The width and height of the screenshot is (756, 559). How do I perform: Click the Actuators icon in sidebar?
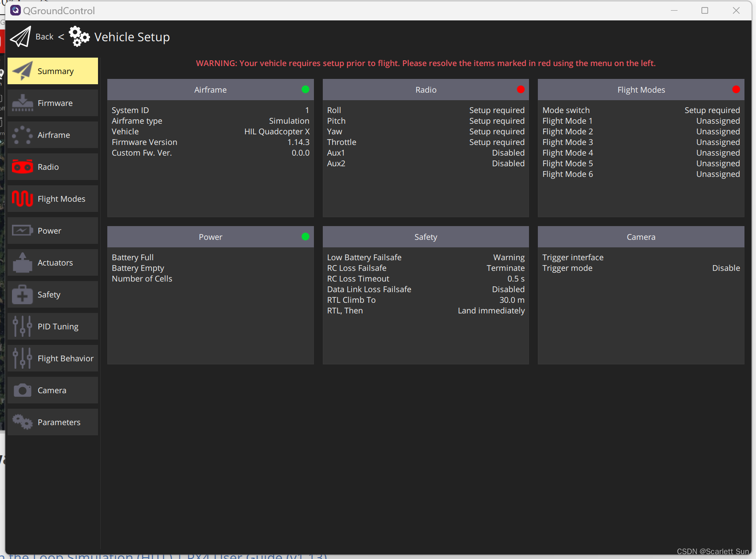[x=22, y=262]
